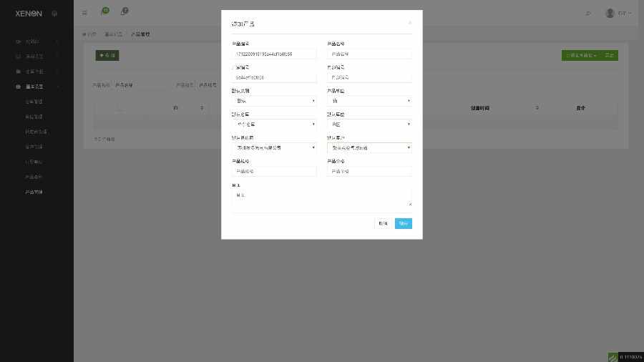Focus the 产品规格 input field
This screenshot has width=644, height=362.
(x=274, y=171)
